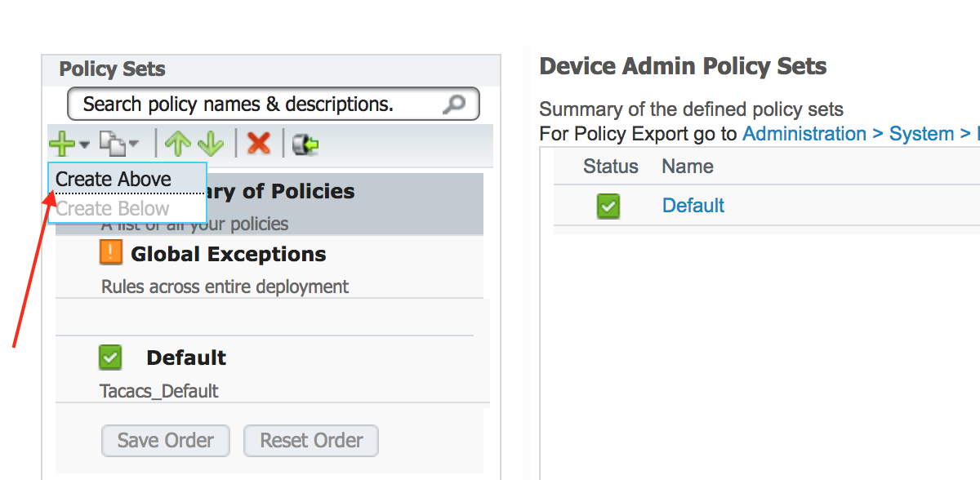Expand the dropdown arrow next to plus icon
Screen dimensions: 980x480
[84, 145]
